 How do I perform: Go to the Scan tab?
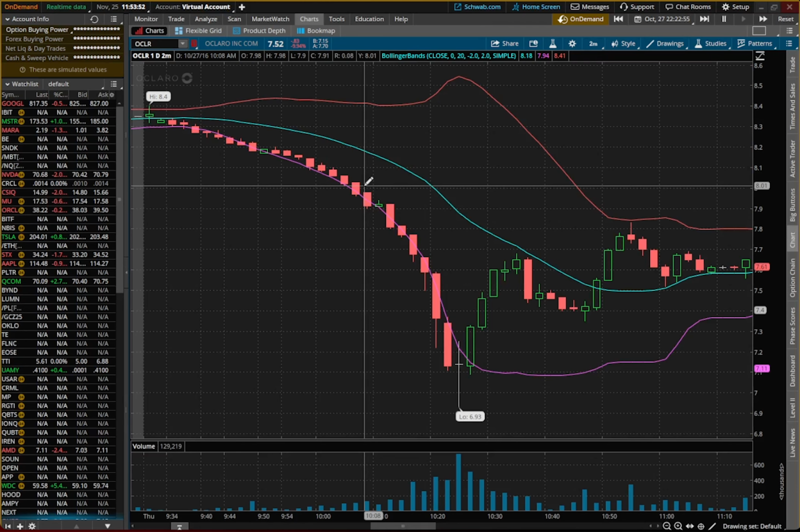coord(234,19)
